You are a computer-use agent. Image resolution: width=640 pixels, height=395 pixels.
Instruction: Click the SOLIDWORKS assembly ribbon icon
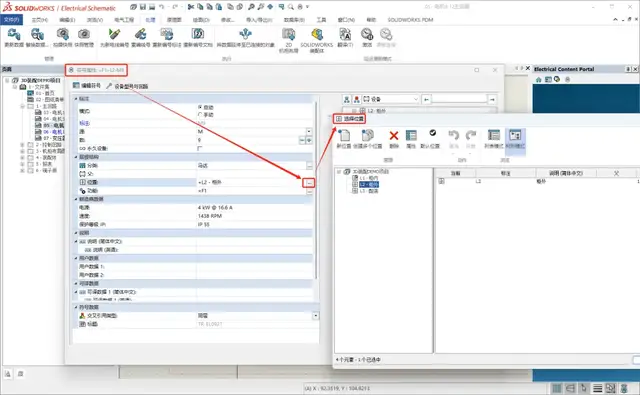coord(317,34)
